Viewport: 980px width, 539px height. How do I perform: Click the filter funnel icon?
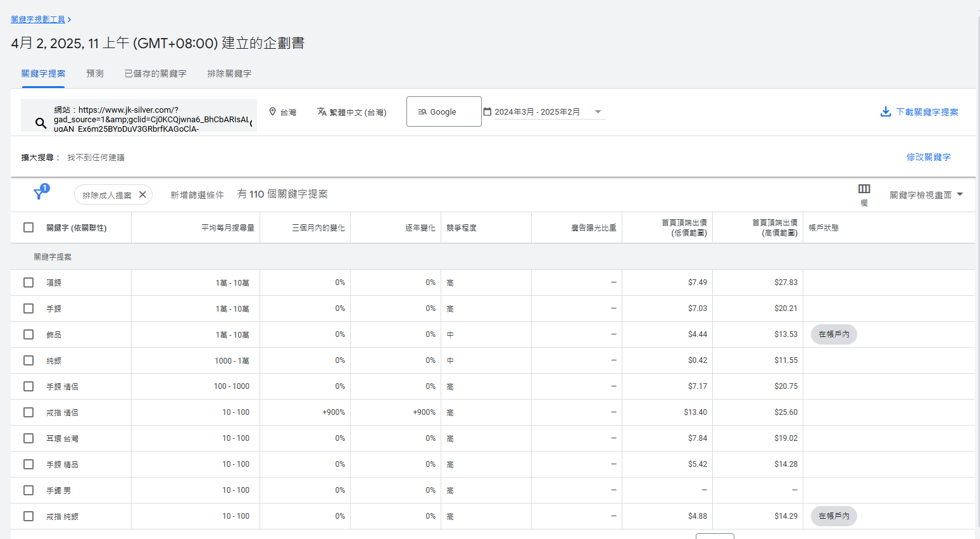coord(39,194)
